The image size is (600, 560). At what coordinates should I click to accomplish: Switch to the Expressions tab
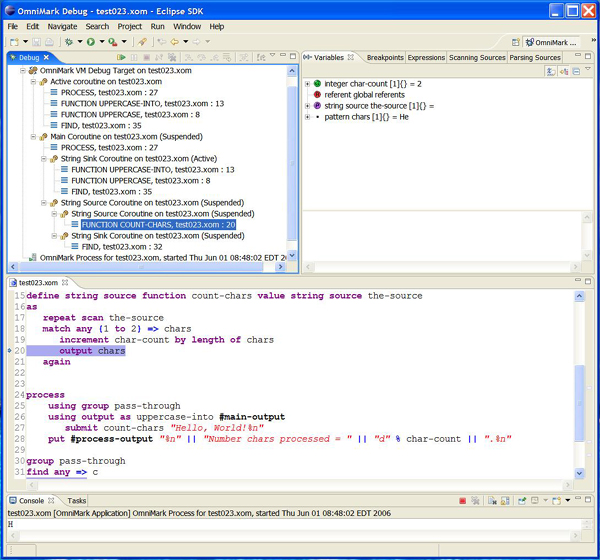426,57
